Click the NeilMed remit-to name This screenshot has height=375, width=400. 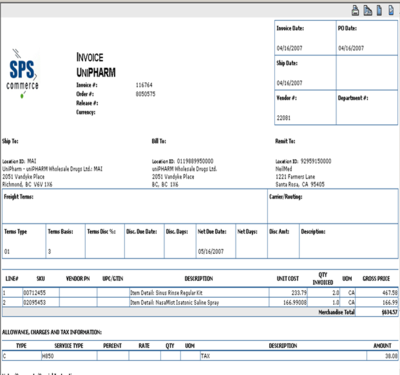click(x=284, y=169)
